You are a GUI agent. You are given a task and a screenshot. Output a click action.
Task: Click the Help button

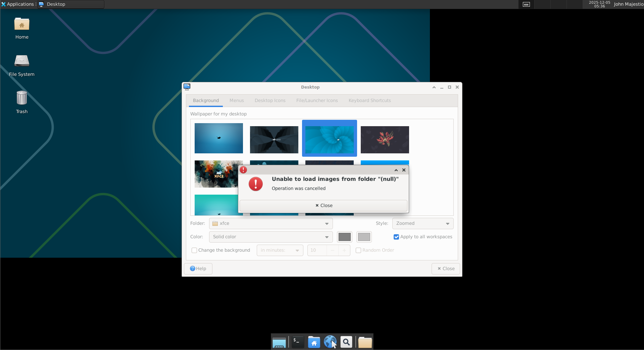[198, 269]
